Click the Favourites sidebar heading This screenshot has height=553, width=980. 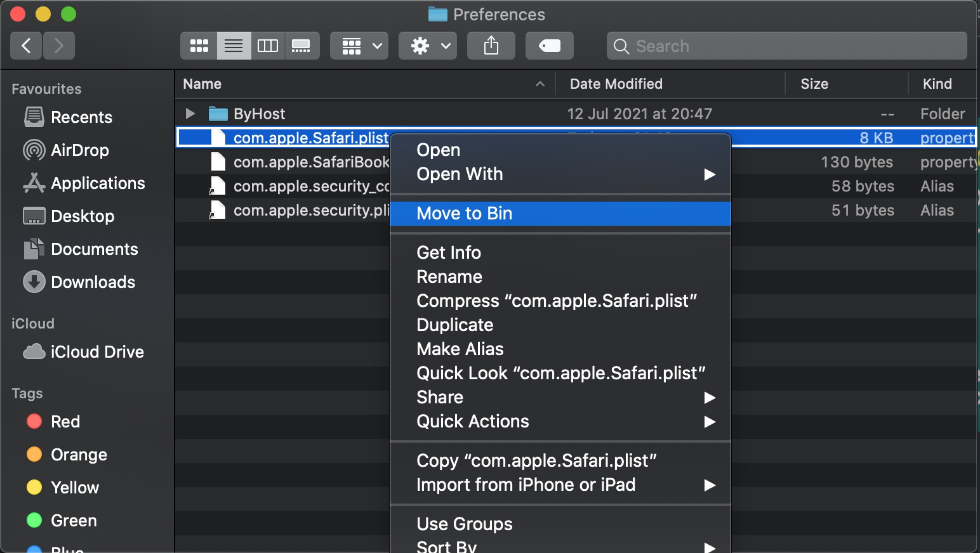click(x=46, y=89)
